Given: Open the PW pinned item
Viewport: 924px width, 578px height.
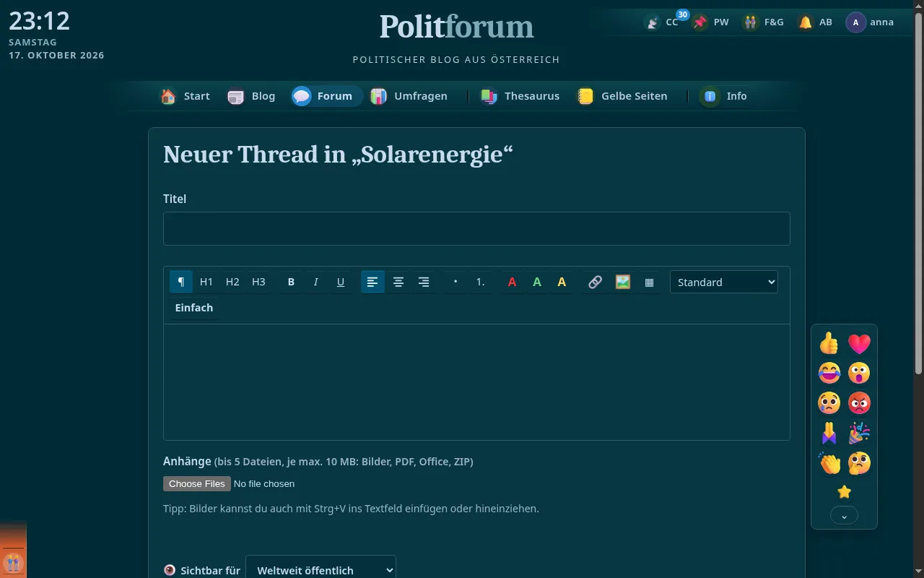Looking at the screenshot, I should click(711, 22).
